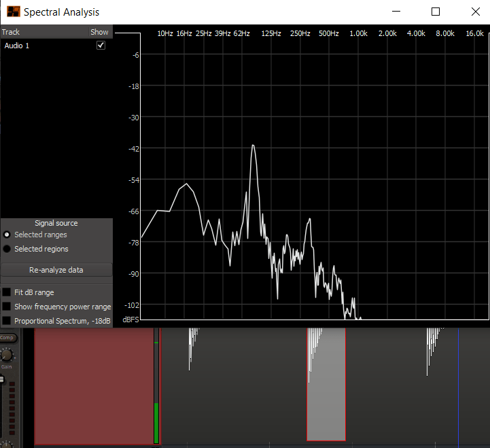Image resolution: width=490 pixels, height=448 pixels.
Task: Click the green level meter bar
Action: coord(156,423)
